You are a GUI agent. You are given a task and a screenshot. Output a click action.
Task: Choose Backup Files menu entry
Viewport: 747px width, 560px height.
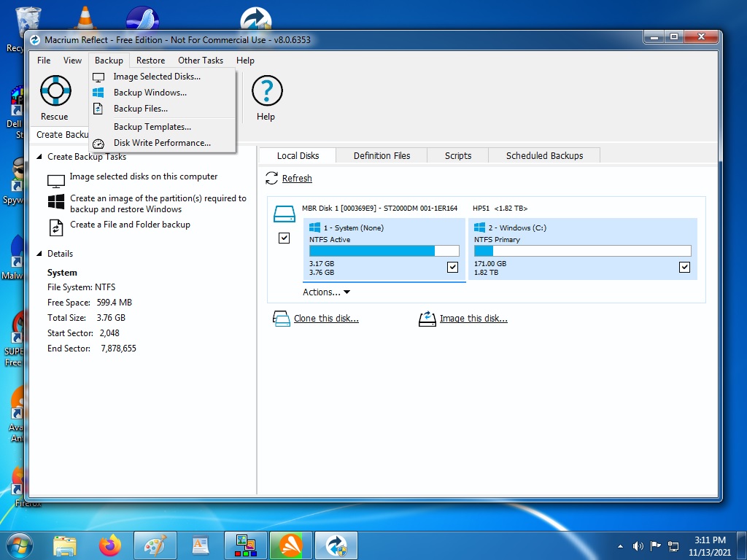[x=162, y=109]
